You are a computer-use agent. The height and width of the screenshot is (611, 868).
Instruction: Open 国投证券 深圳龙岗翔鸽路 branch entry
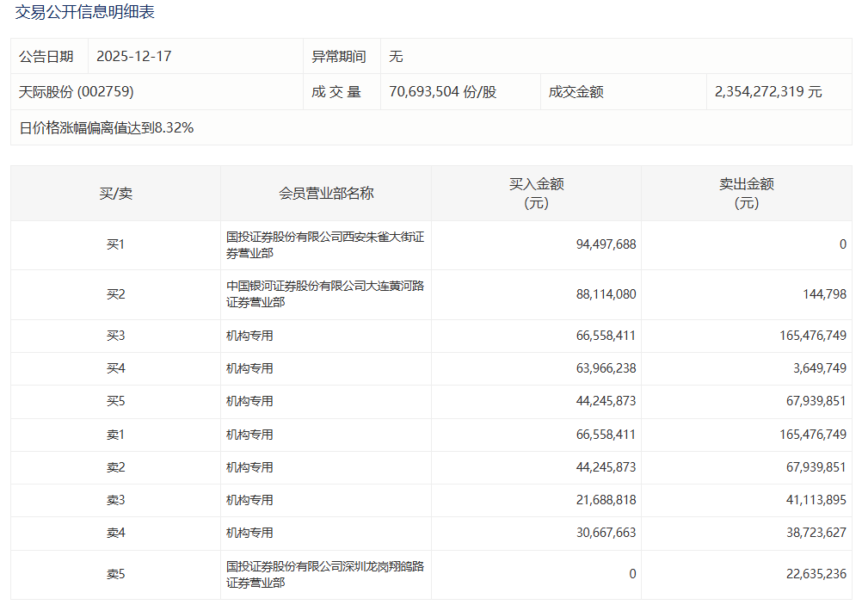(324, 575)
